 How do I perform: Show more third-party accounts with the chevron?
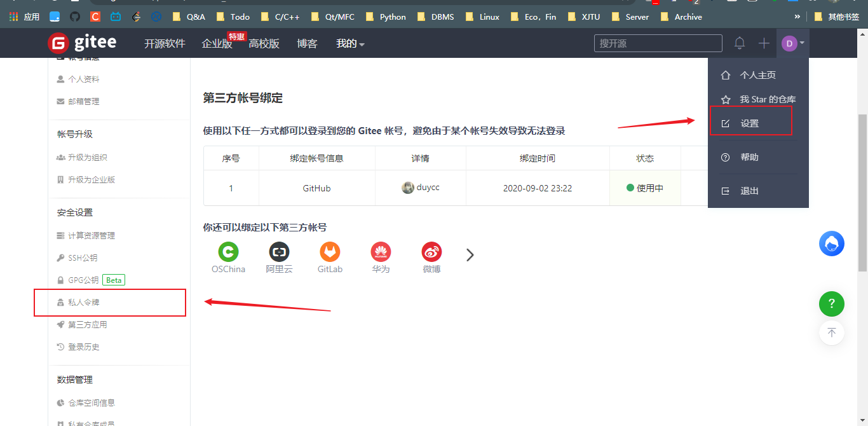(x=470, y=255)
